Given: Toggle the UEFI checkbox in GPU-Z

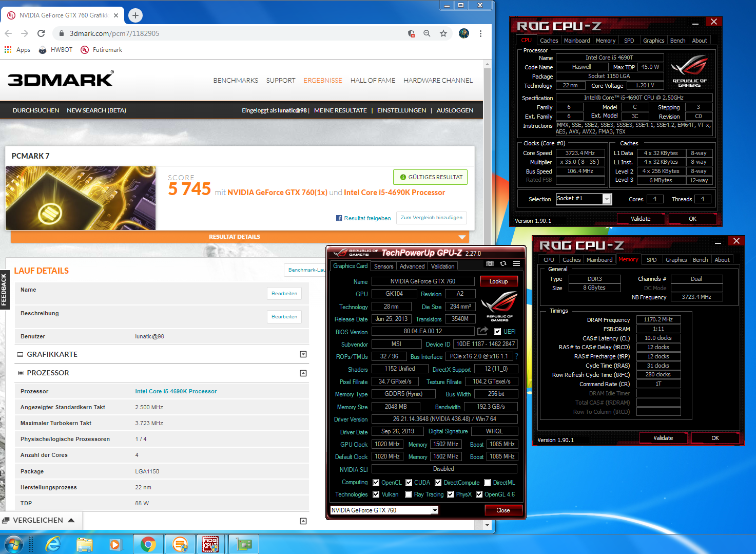Looking at the screenshot, I should point(497,332).
